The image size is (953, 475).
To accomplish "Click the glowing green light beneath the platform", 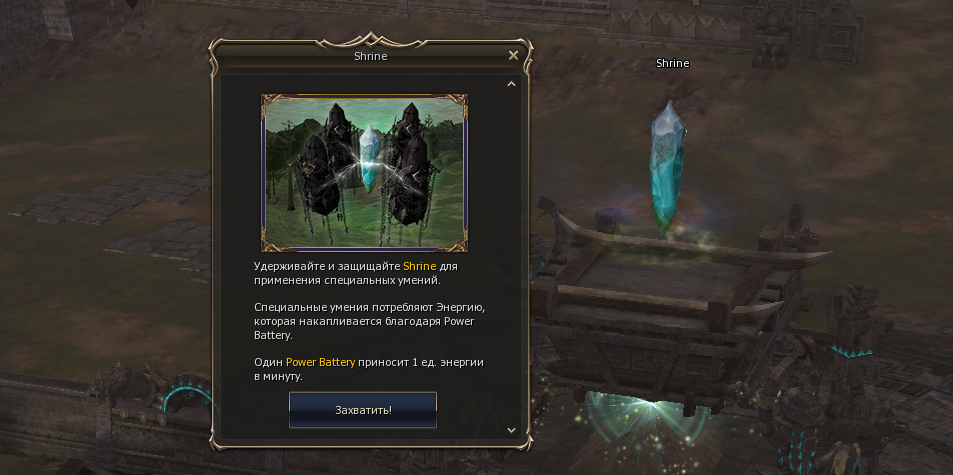I will pos(650,419).
